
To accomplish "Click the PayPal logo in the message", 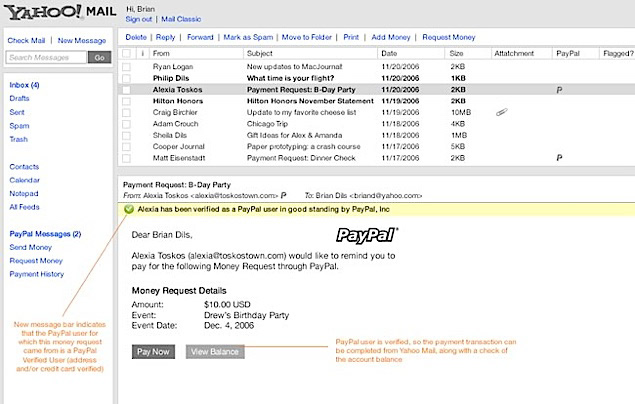I will 367,235.
